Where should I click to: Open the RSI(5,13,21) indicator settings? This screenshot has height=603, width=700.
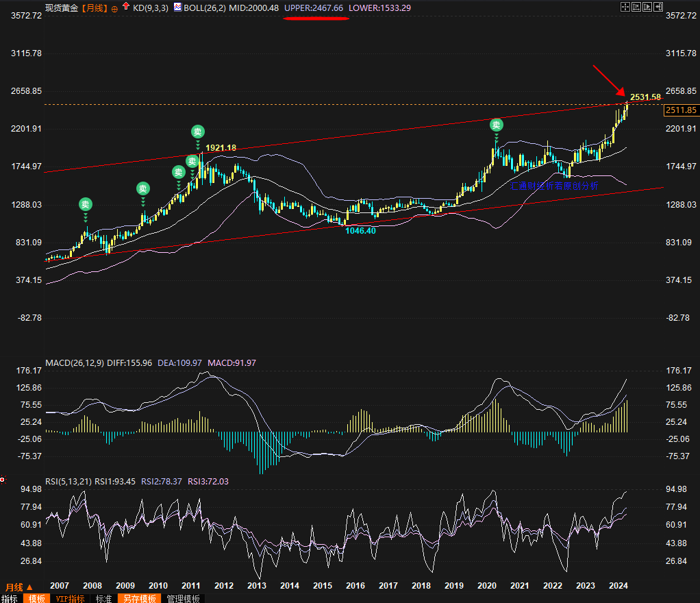pyautogui.click(x=68, y=481)
